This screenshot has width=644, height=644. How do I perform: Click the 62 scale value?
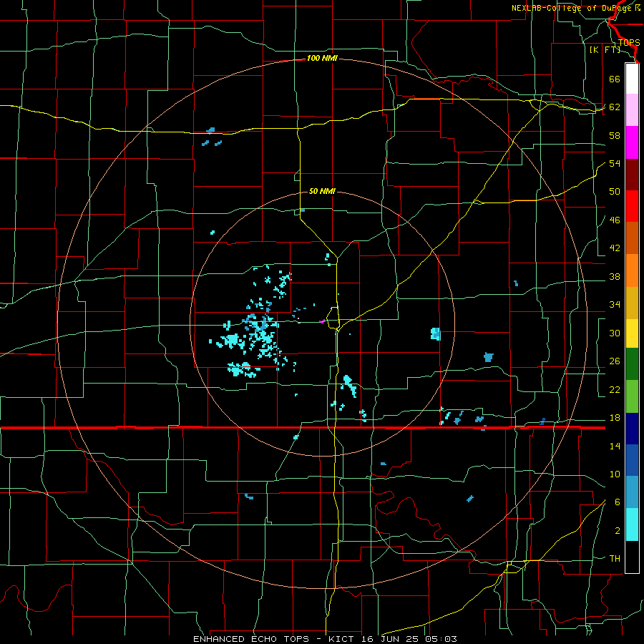pos(615,107)
